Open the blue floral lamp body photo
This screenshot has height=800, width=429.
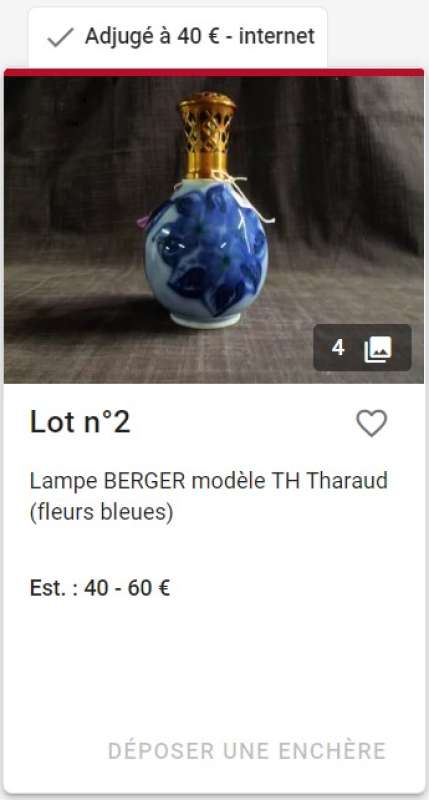206,253
